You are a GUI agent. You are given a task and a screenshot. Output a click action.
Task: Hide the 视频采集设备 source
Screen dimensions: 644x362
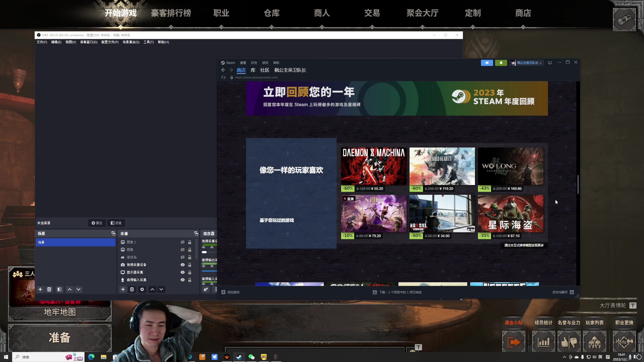(182, 265)
